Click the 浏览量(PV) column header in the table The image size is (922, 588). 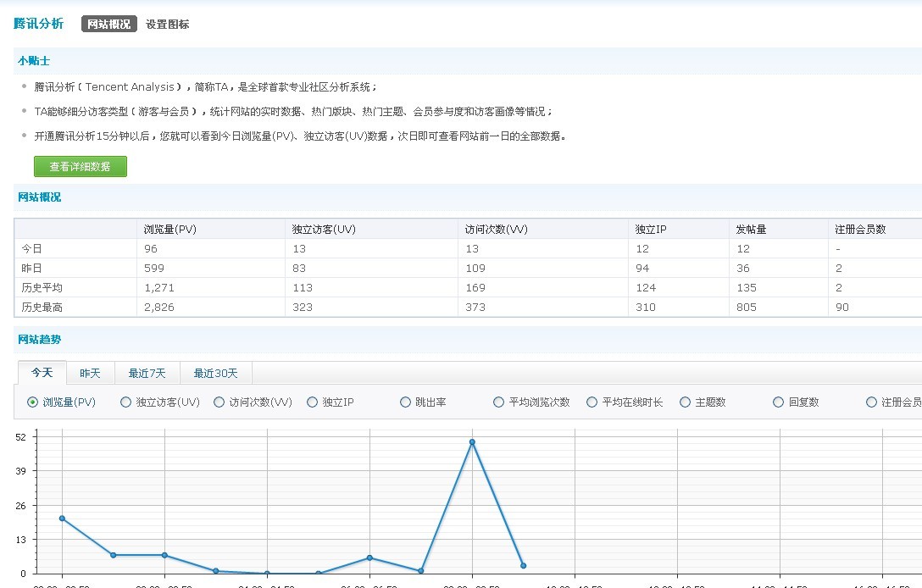click(x=170, y=230)
